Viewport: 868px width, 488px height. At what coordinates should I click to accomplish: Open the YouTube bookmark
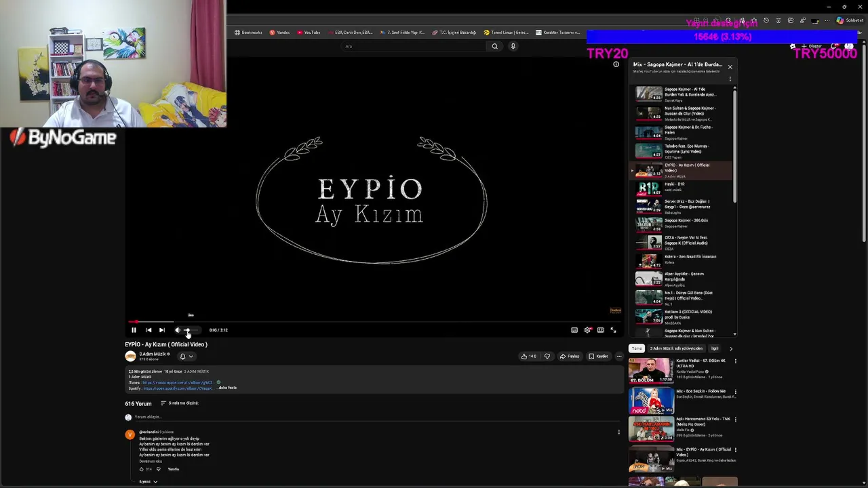point(309,33)
